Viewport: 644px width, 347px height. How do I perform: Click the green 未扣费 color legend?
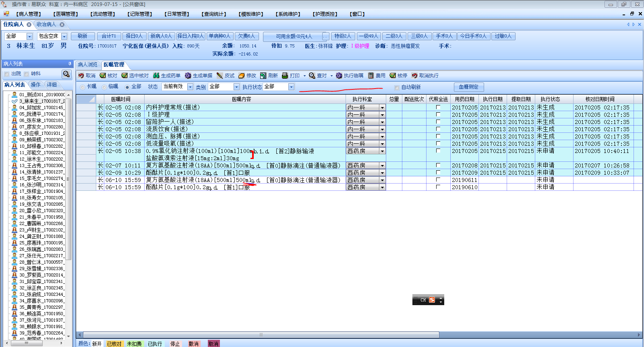[134, 344]
